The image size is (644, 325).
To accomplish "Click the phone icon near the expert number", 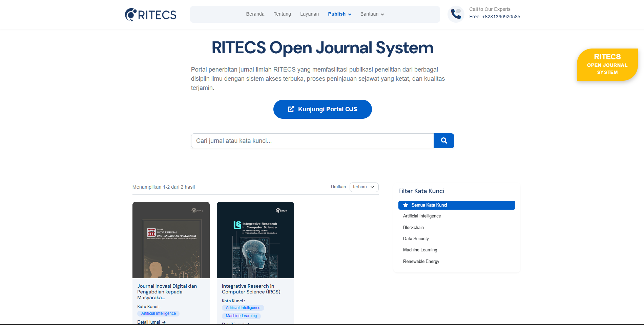I will [x=456, y=14].
